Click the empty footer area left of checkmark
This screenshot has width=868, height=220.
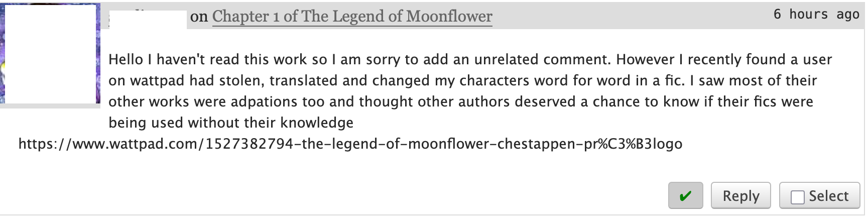point(351,196)
